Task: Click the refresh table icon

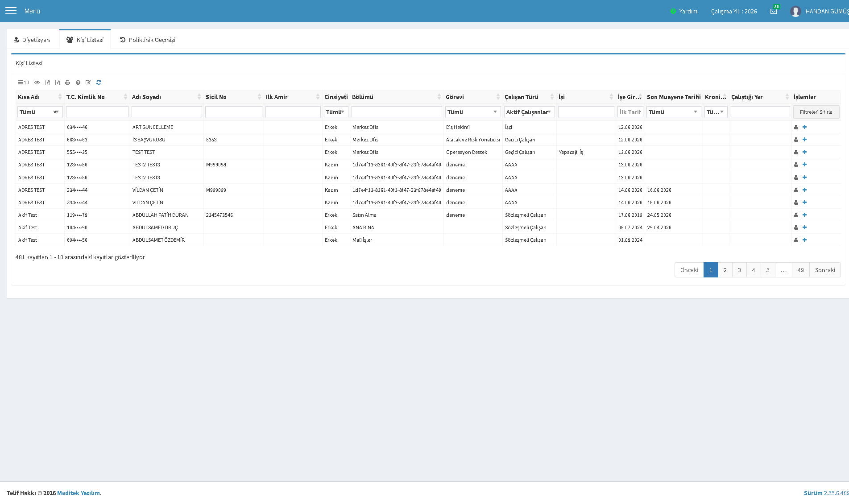Action: click(x=99, y=83)
